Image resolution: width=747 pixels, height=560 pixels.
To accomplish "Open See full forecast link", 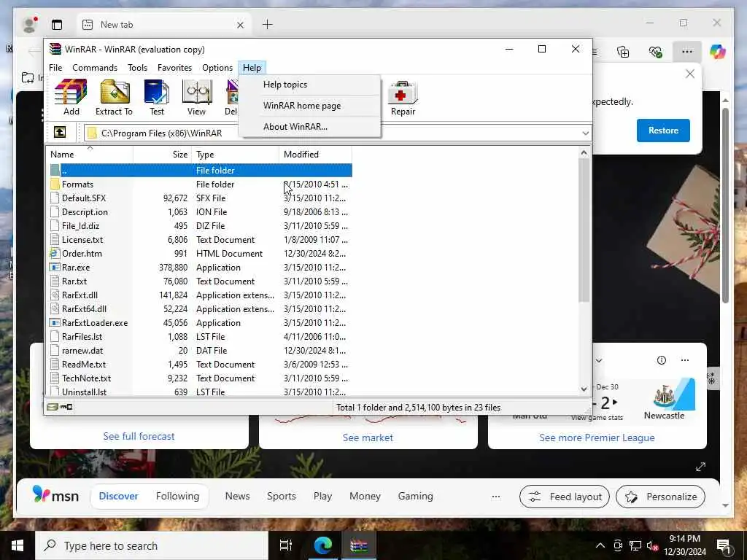I will [139, 436].
